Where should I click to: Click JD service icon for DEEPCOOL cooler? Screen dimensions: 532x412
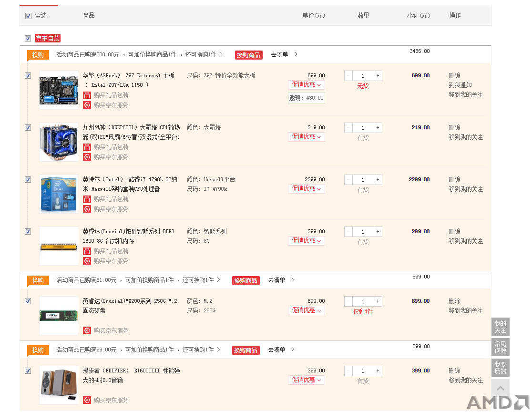pos(87,157)
